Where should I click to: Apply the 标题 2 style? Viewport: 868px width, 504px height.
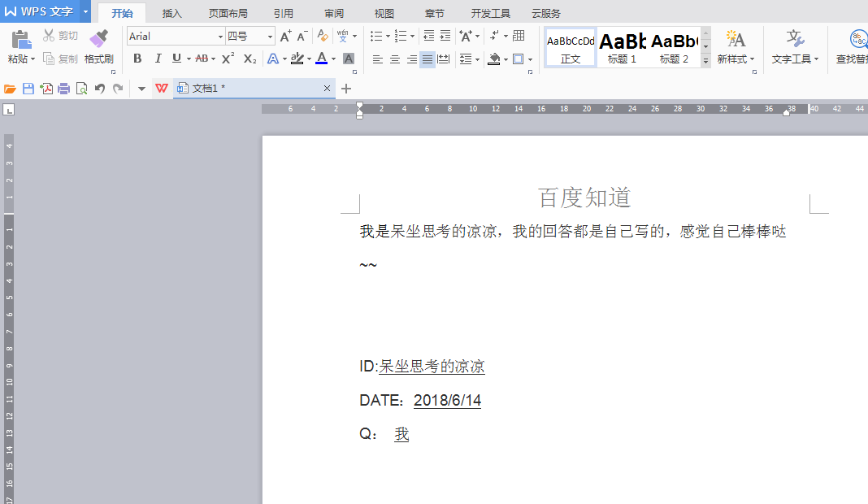674,48
